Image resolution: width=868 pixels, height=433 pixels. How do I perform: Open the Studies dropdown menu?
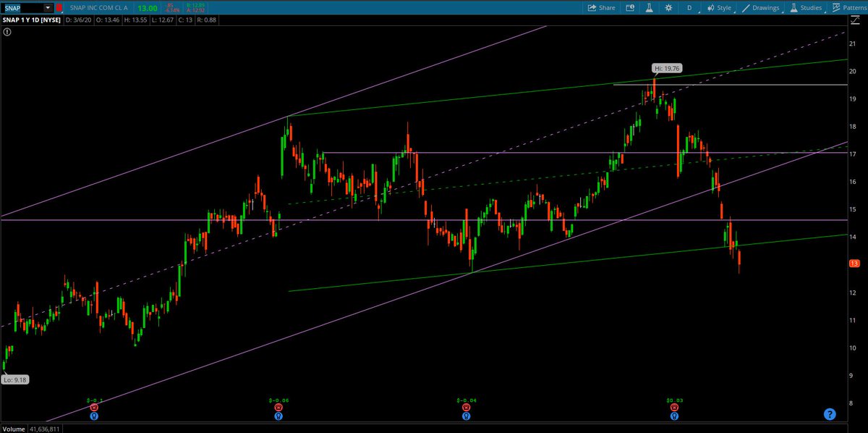808,7
